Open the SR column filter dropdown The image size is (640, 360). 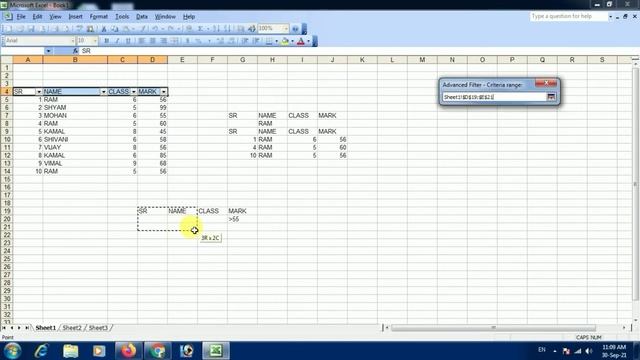39,92
